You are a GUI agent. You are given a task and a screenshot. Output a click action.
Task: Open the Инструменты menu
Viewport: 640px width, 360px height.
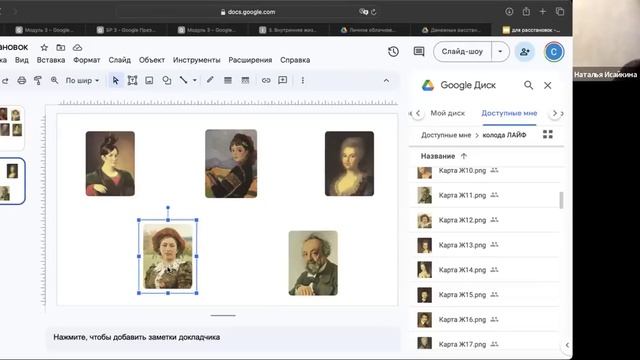pyautogui.click(x=196, y=60)
